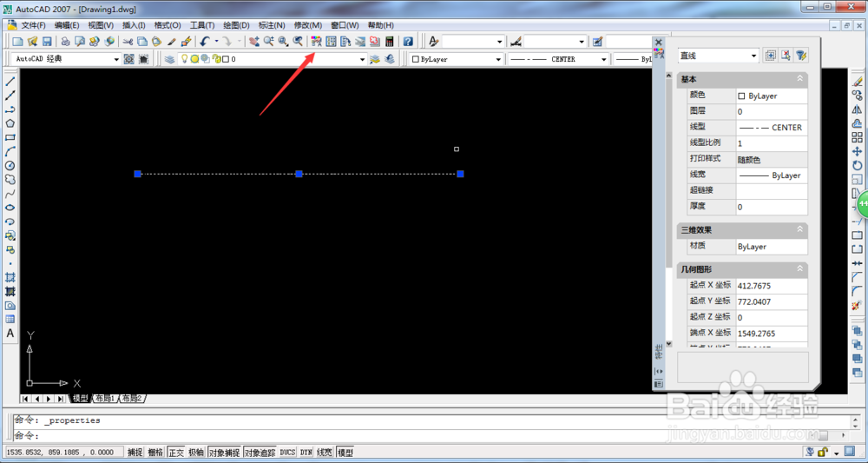Open the 修改(M) menu
Image resolution: width=868 pixels, height=463 pixels.
[308, 25]
